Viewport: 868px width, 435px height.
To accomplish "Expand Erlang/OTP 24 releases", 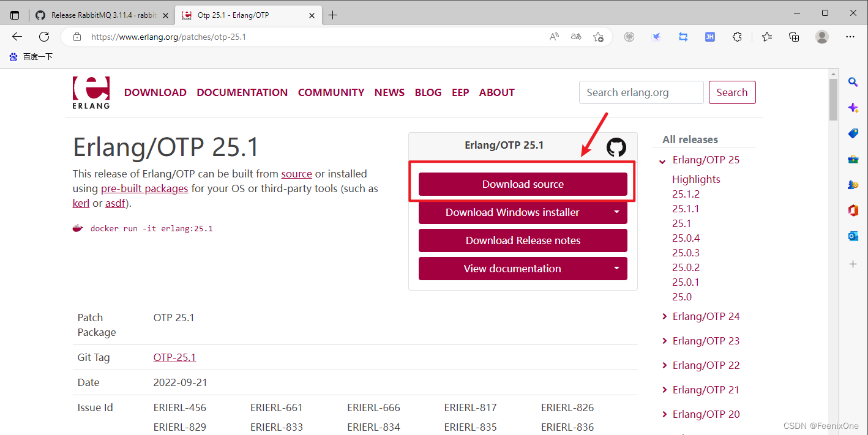I will point(665,316).
